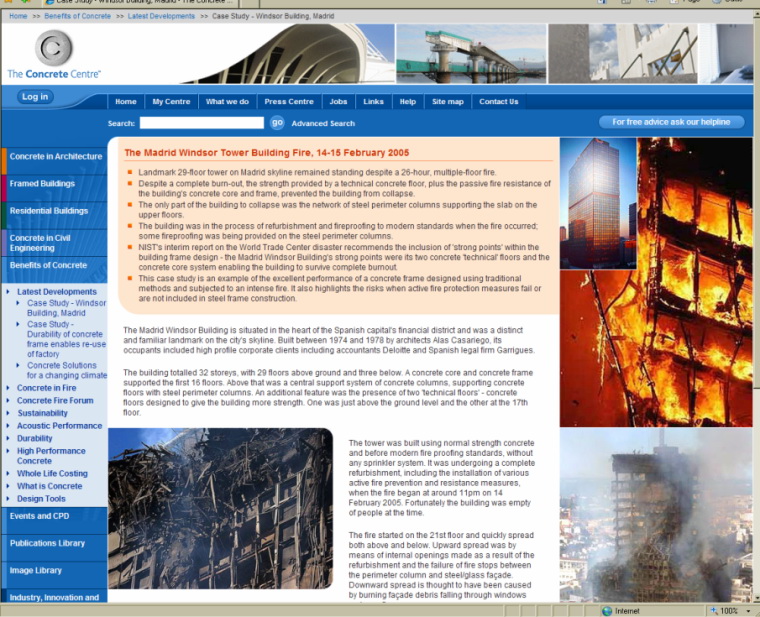Open the Jobs menu item
The width and height of the screenshot is (760, 617).
click(x=338, y=102)
